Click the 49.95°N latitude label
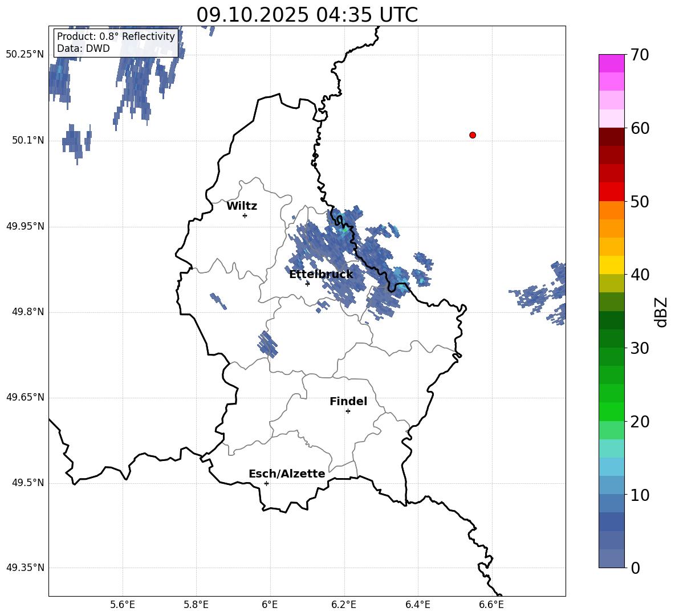The width and height of the screenshot is (675, 616). (x=25, y=226)
